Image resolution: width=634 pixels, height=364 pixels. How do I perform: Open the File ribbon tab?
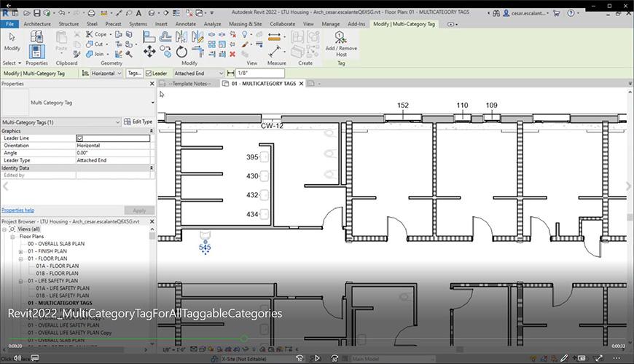coord(9,24)
